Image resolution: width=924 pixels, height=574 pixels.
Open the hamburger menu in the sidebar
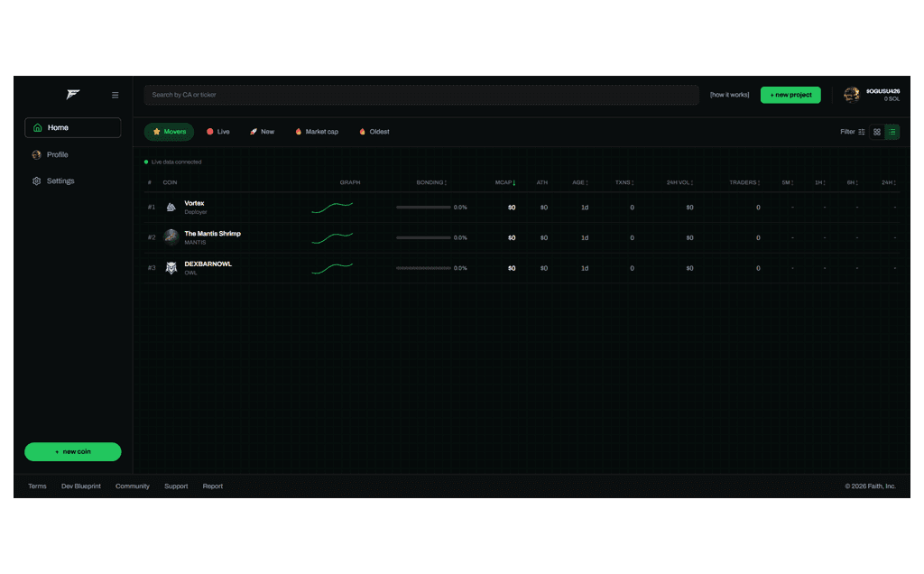tap(115, 95)
